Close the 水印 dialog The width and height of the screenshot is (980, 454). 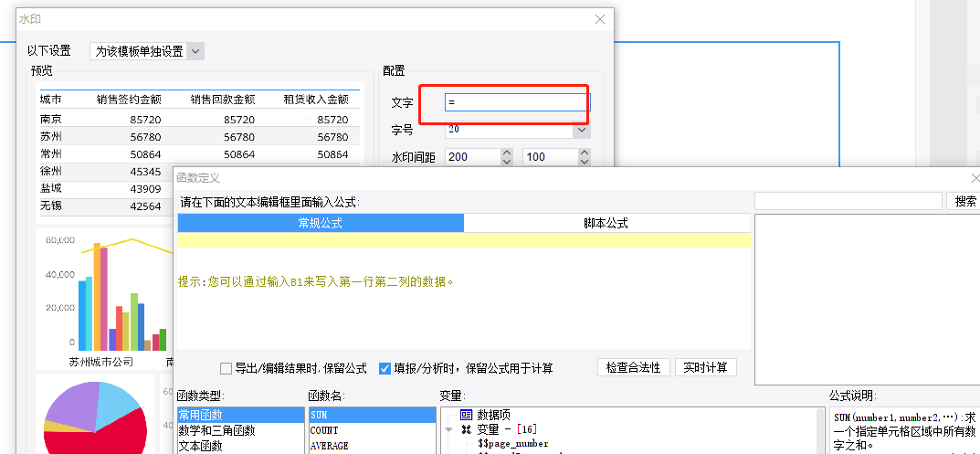pos(600,19)
